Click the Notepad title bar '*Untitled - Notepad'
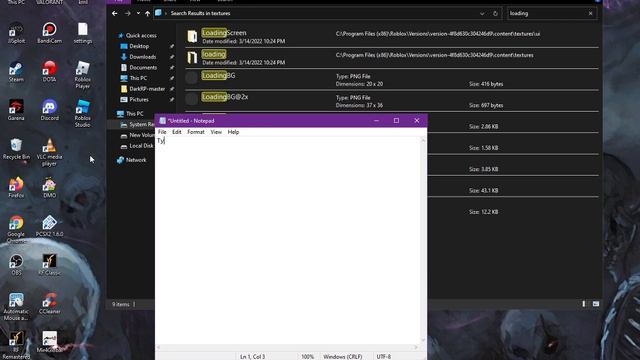 [191, 121]
